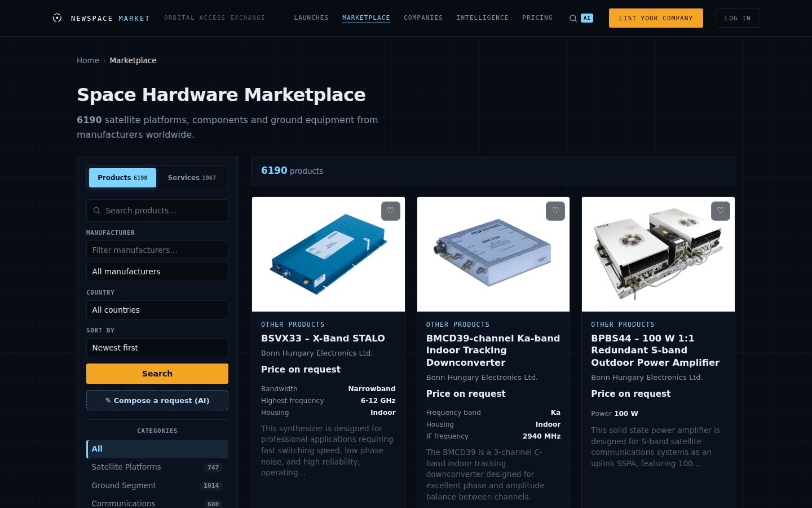Screen dimensions: 812x508
Task: Open the Newest first sort dropdown
Action: pos(157,348)
